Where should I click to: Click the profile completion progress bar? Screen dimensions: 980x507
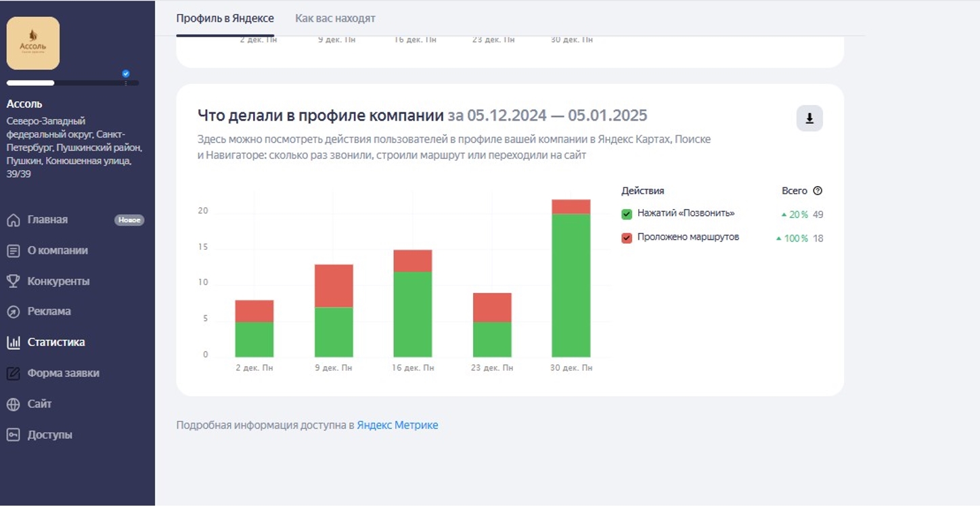tap(72, 83)
